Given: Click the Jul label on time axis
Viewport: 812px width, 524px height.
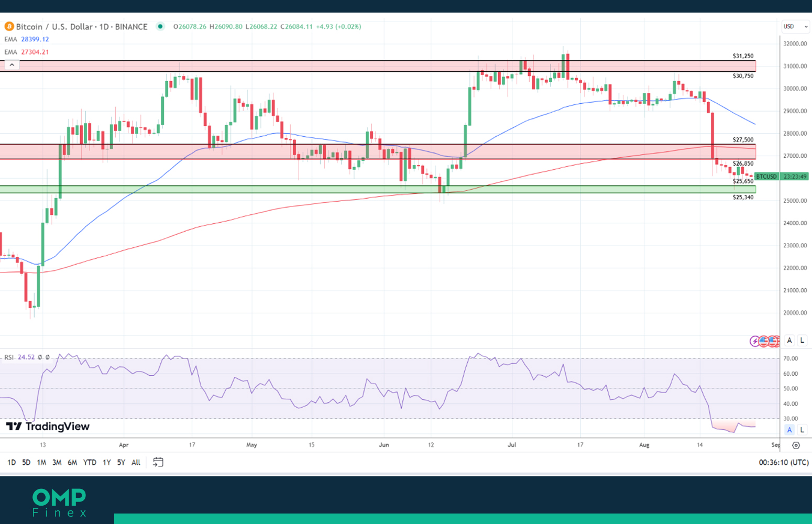Looking at the screenshot, I should pyautogui.click(x=512, y=445).
